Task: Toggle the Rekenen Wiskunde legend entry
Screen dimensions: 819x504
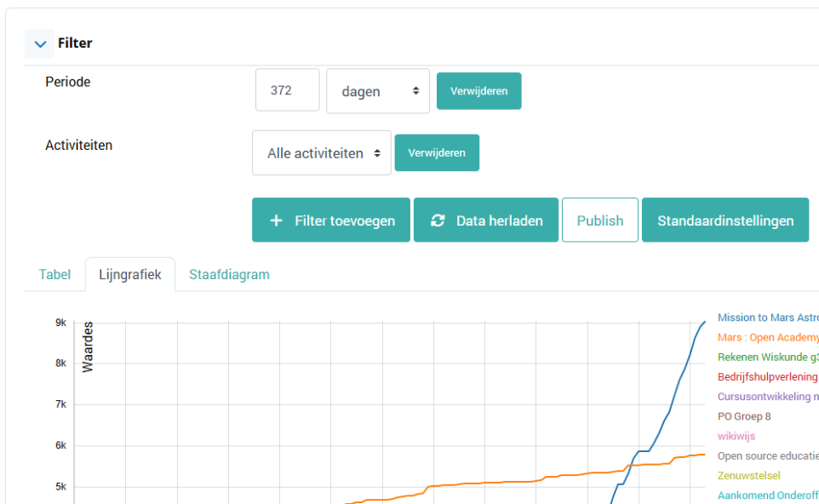Action: (x=767, y=358)
